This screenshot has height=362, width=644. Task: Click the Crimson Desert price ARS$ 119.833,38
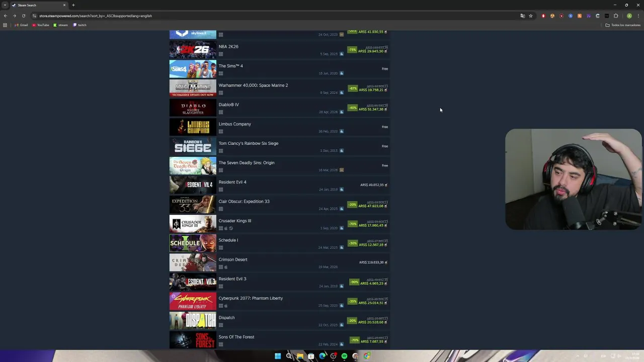point(371,262)
